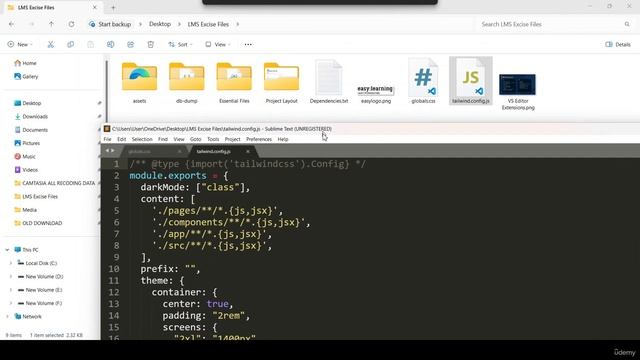640x360 pixels.
Task: Open Sublime Text File menu
Action: pyautogui.click(x=107, y=139)
